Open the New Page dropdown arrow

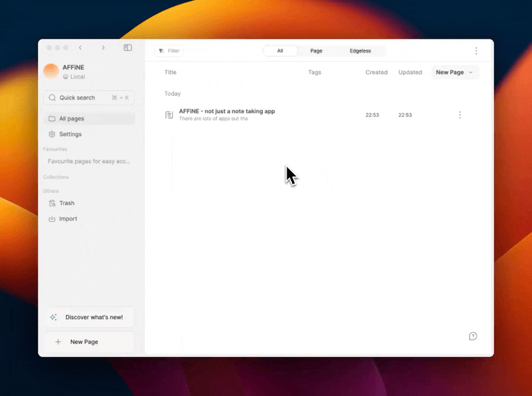point(471,73)
